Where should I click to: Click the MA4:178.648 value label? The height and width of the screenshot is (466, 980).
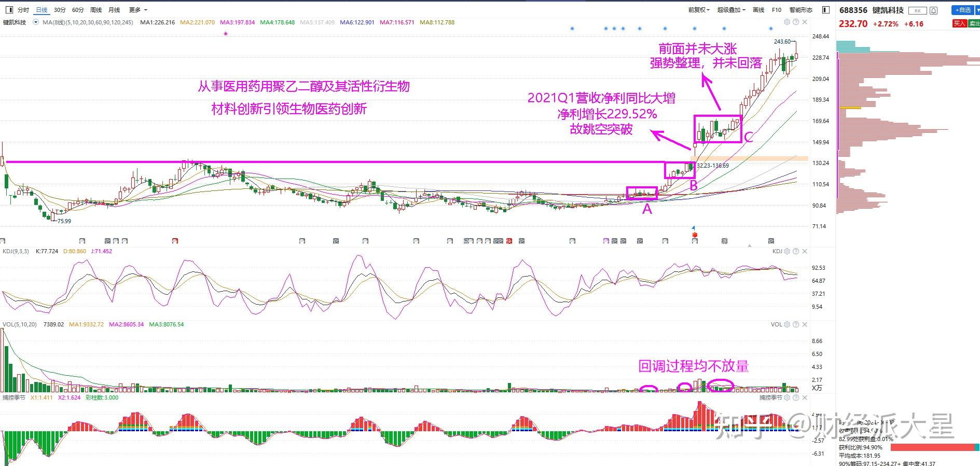tap(278, 22)
